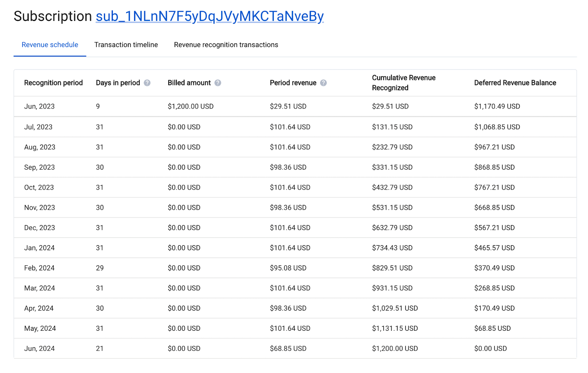Click the Subscription page heading
This screenshot has height=373, width=588.
coord(52,16)
